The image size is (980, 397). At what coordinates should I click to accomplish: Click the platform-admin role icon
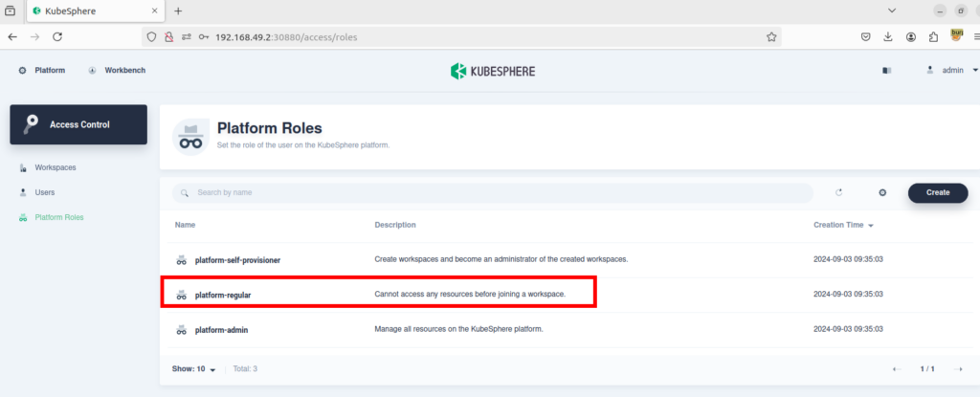point(181,329)
